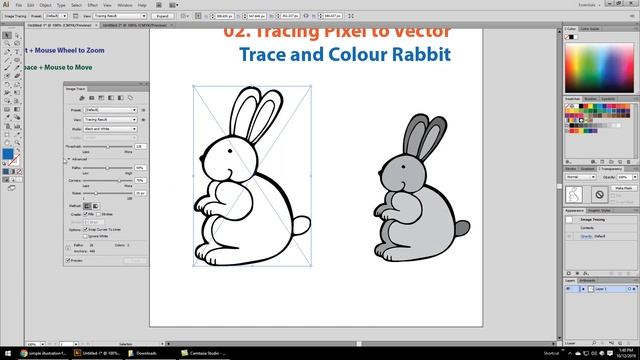Open the Effect menu
Image resolution: width=640 pixels, height=360 pixels.
point(93,5)
